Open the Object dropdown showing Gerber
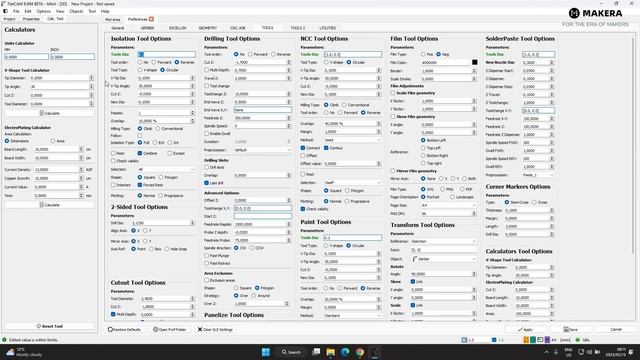This screenshot has width=640, height=360. coord(443,259)
